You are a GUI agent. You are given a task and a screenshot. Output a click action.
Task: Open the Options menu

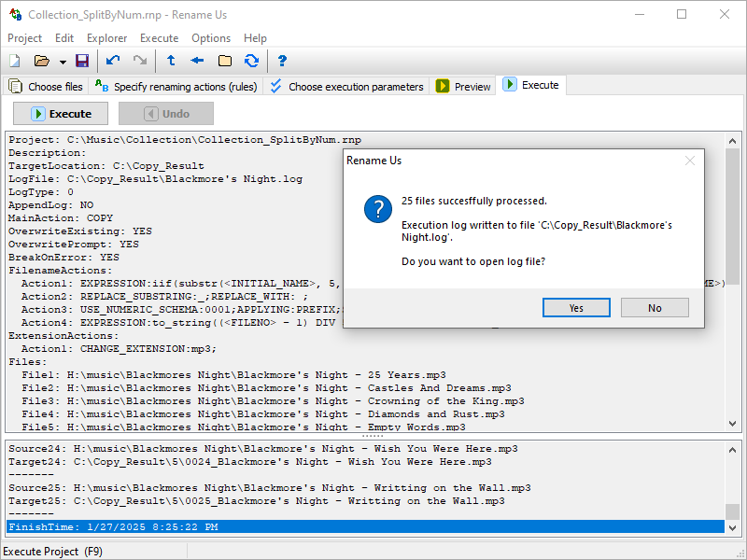pyautogui.click(x=211, y=38)
